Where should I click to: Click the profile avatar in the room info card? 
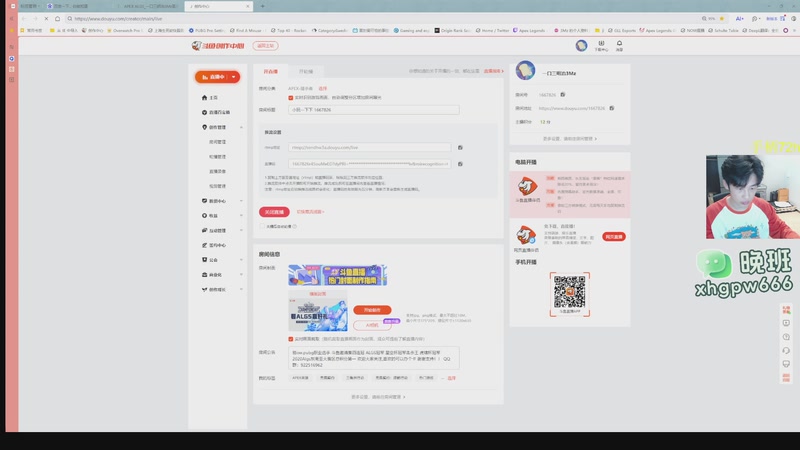pyautogui.click(x=525, y=70)
